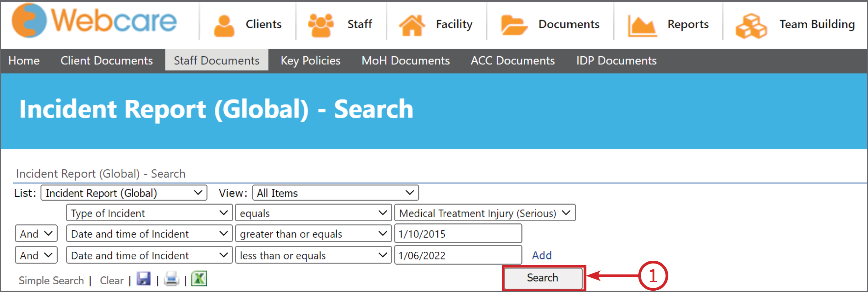Click the Reports chart icon
Screen dimensions: 868x292
point(642,26)
